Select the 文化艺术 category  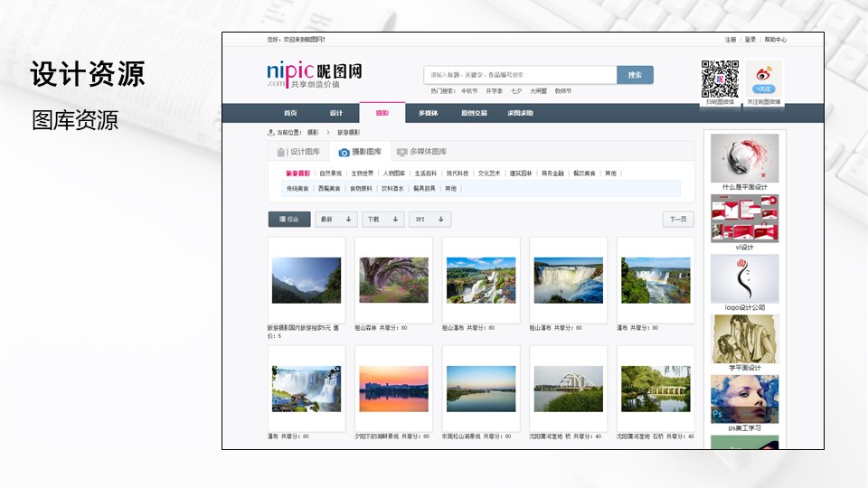489,174
